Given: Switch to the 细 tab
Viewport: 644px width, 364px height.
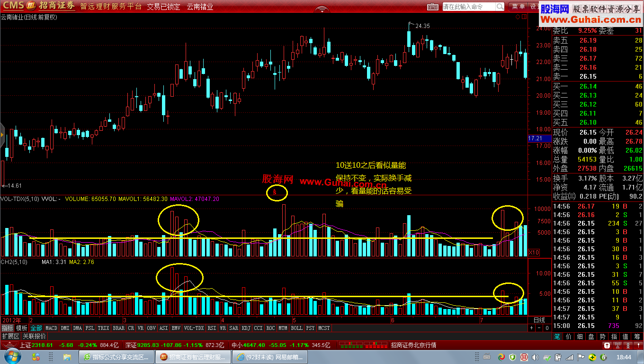Looking at the screenshot, I should click(x=580, y=337).
